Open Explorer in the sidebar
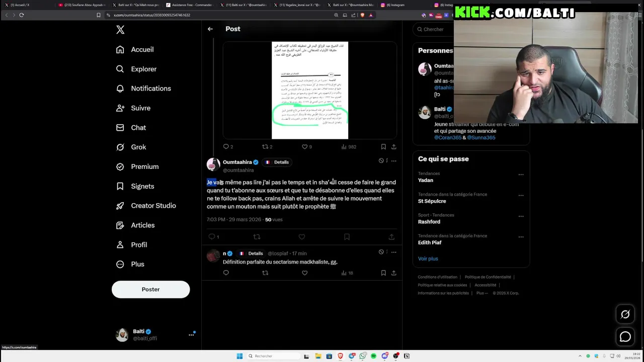 (x=136, y=69)
